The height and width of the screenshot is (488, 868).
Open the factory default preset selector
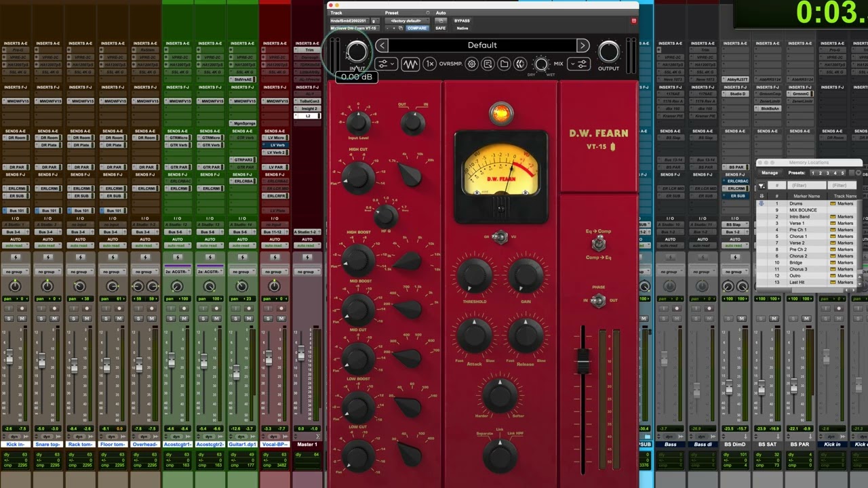(406, 21)
